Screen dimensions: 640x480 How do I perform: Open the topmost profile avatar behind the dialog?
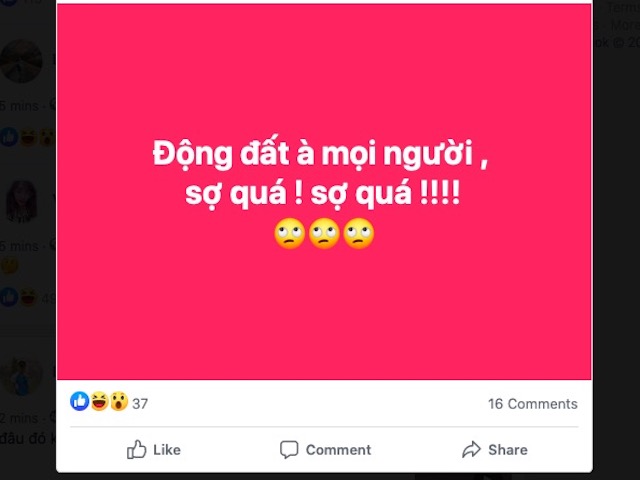(x=21, y=61)
